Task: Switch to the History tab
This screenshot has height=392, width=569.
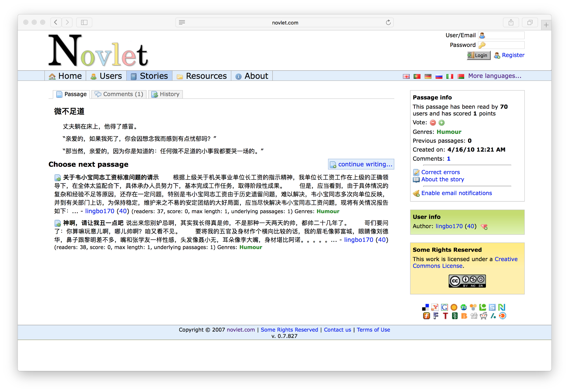Action: pyautogui.click(x=166, y=94)
